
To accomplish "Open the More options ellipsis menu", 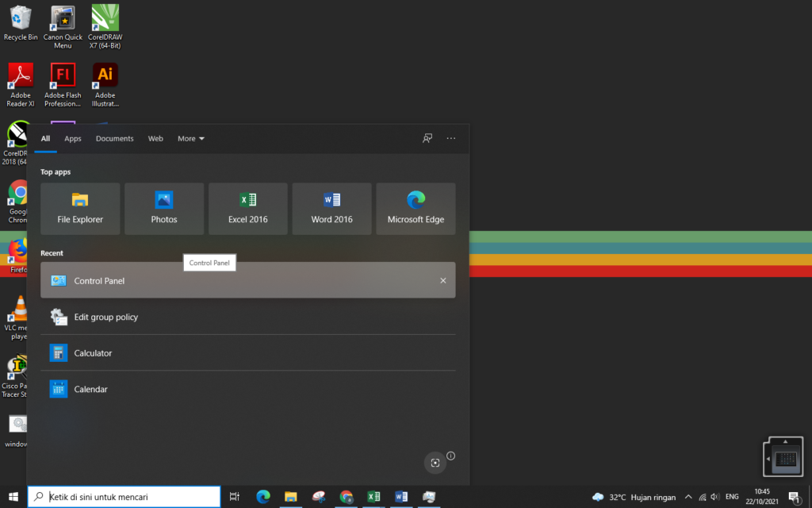I will [x=451, y=138].
